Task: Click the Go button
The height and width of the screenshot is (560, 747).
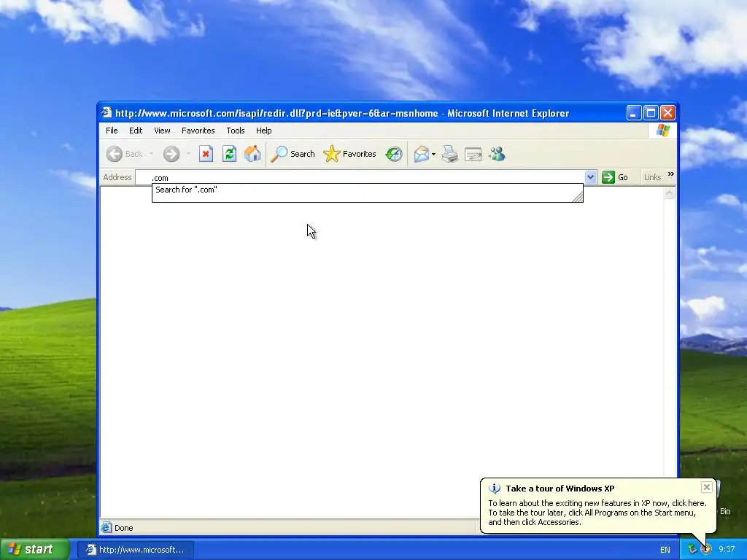Action: pyautogui.click(x=615, y=177)
